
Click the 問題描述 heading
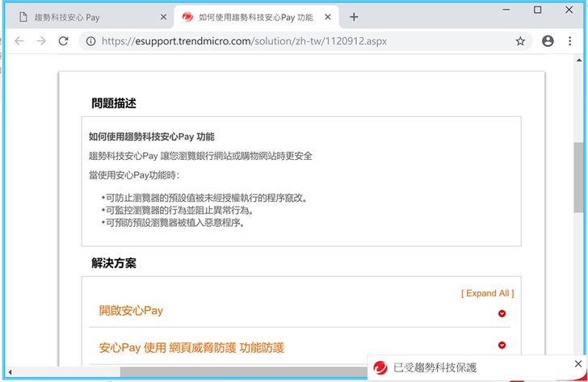click(x=114, y=103)
